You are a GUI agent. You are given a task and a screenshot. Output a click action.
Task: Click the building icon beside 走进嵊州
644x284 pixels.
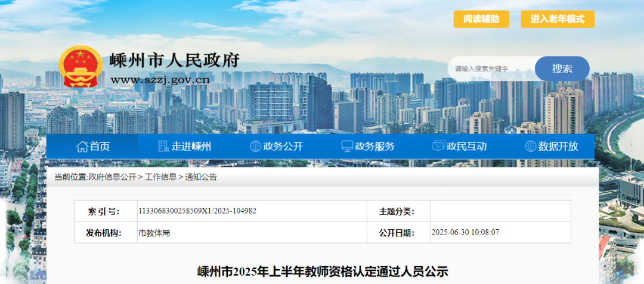163,146
